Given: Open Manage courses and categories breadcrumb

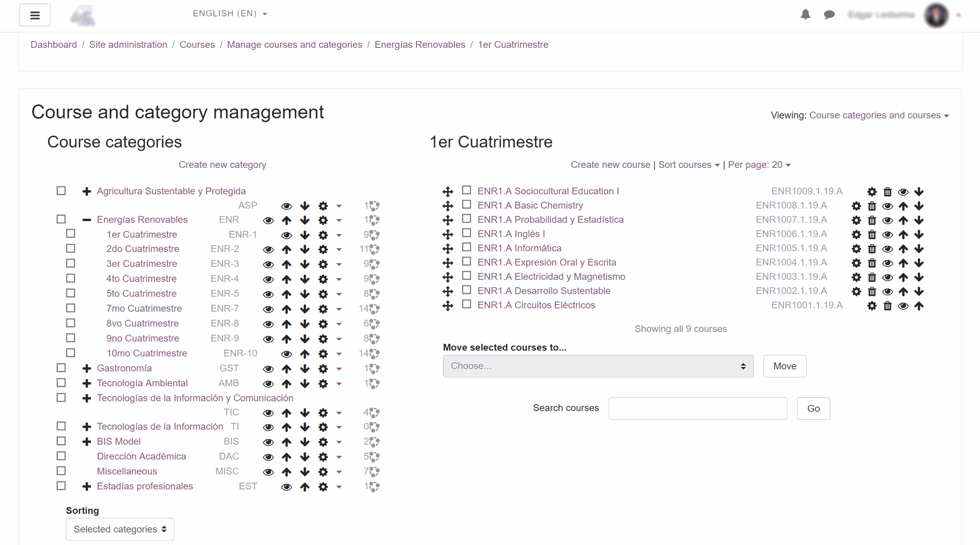Looking at the screenshot, I should 294,45.
